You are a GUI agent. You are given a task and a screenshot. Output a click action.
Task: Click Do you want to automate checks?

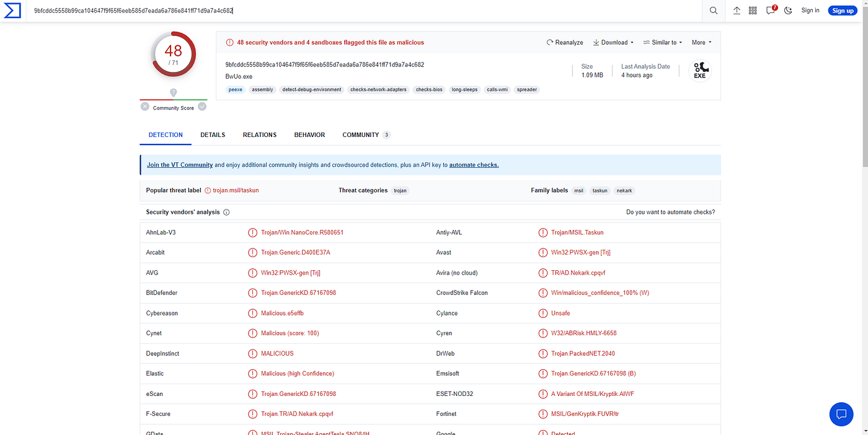(670, 212)
